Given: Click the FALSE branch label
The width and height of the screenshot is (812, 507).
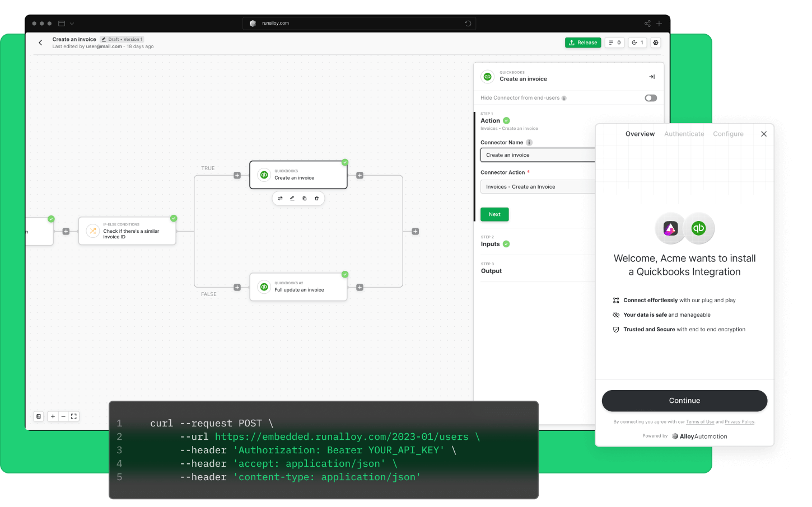Looking at the screenshot, I should (209, 294).
